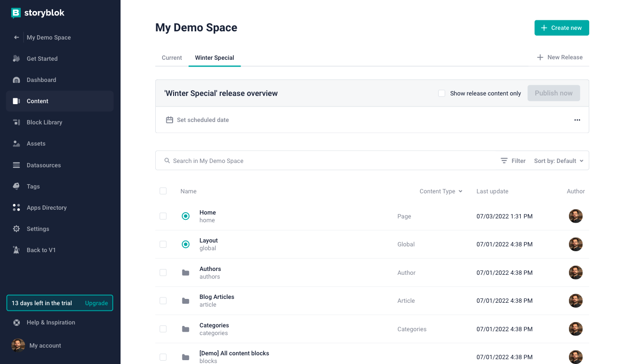Open [Demo] All content blocks folder

coord(234,353)
